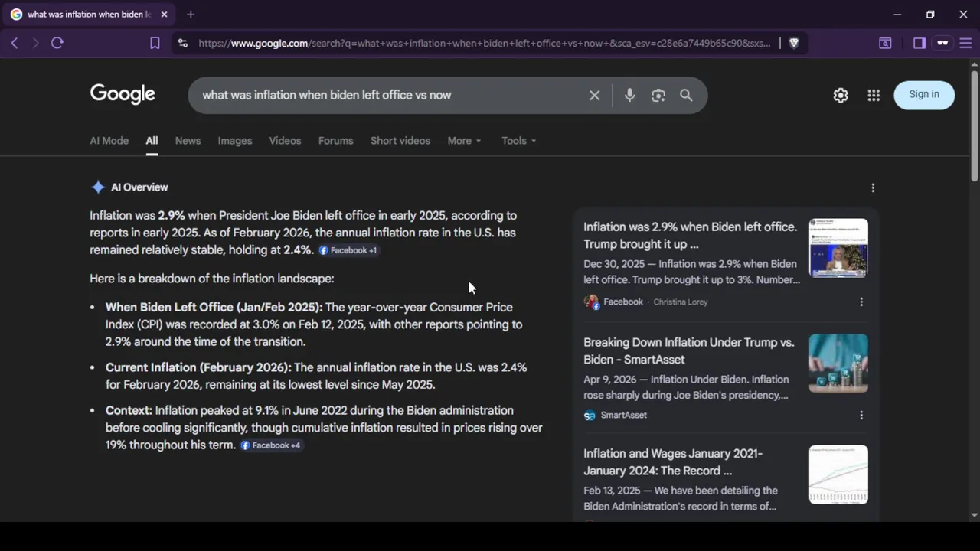Clear the search query with the X

pyautogui.click(x=594, y=95)
